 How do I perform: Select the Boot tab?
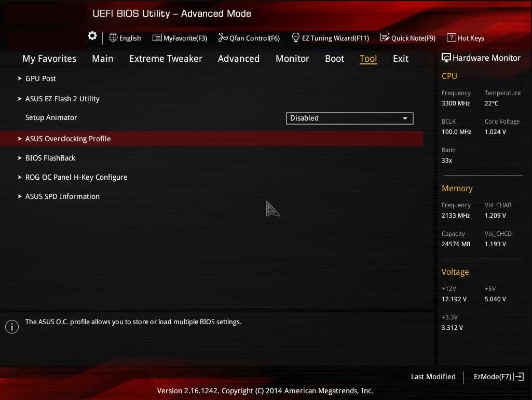(x=335, y=58)
